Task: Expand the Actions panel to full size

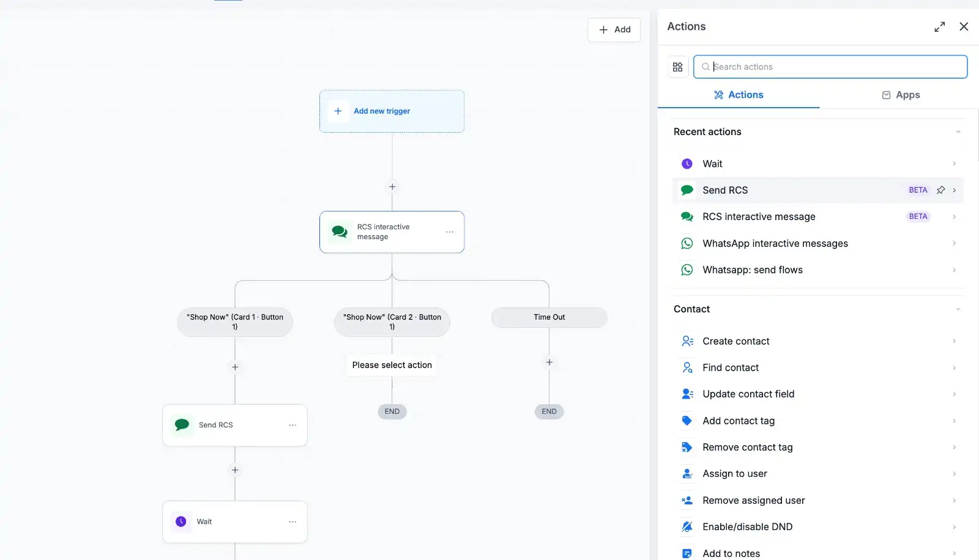Action: 939,27
